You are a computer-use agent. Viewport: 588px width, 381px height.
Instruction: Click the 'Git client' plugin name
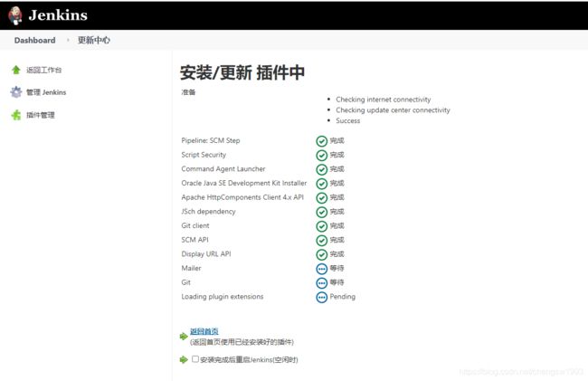(x=195, y=225)
